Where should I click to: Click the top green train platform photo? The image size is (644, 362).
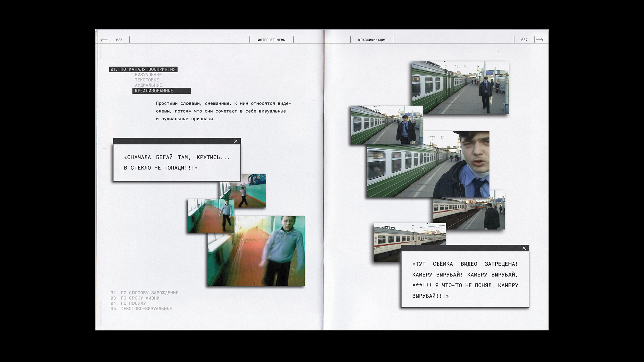point(460,88)
